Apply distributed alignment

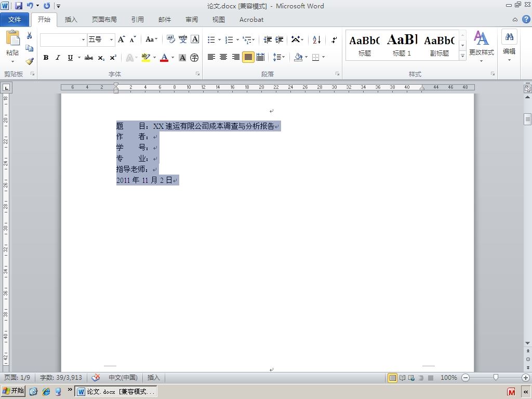260,57
